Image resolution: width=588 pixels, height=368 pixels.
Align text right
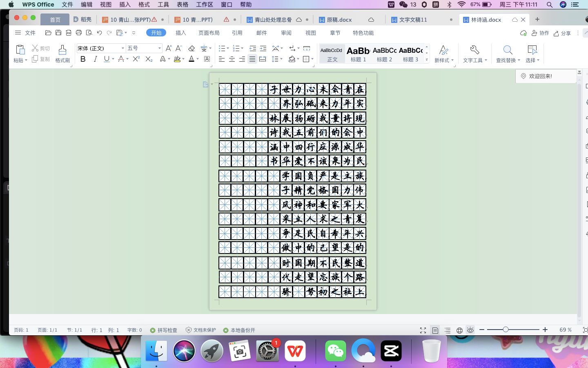point(242,59)
